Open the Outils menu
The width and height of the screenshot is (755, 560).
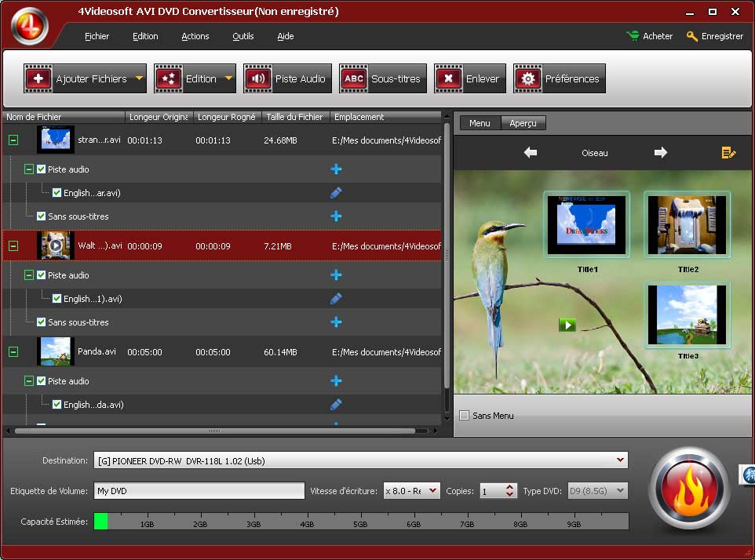point(243,36)
